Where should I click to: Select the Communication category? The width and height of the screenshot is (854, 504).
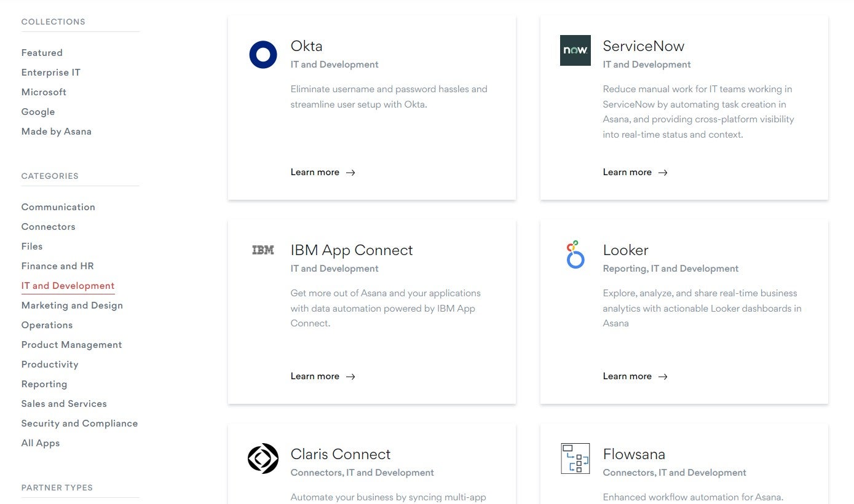[58, 207]
